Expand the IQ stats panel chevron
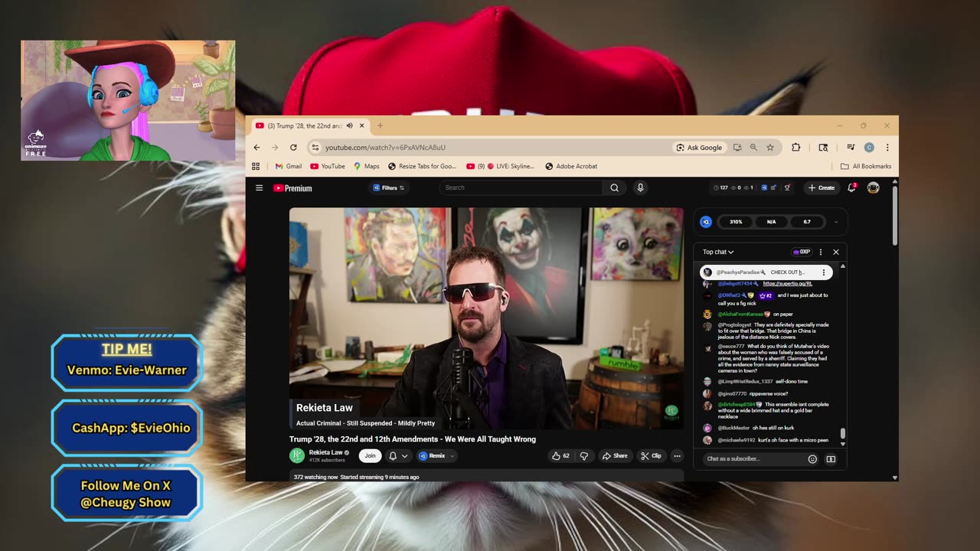The width and height of the screenshot is (980, 551). coord(835,222)
